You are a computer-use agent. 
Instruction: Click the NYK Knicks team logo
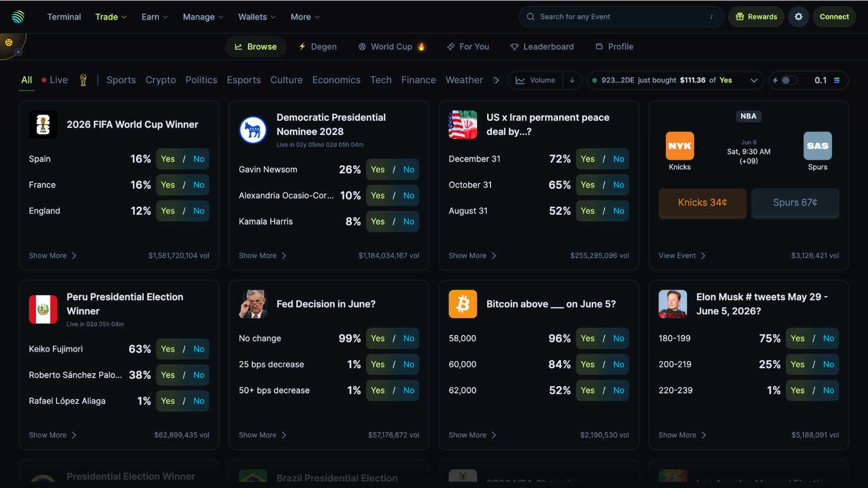[x=680, y=146]
